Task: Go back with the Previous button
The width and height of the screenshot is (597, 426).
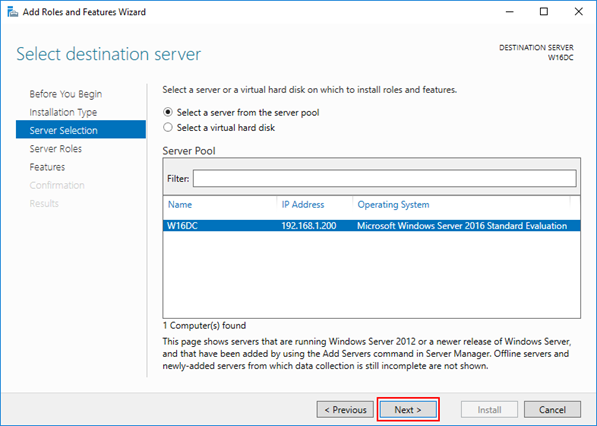Action: [x=345, y=410]
